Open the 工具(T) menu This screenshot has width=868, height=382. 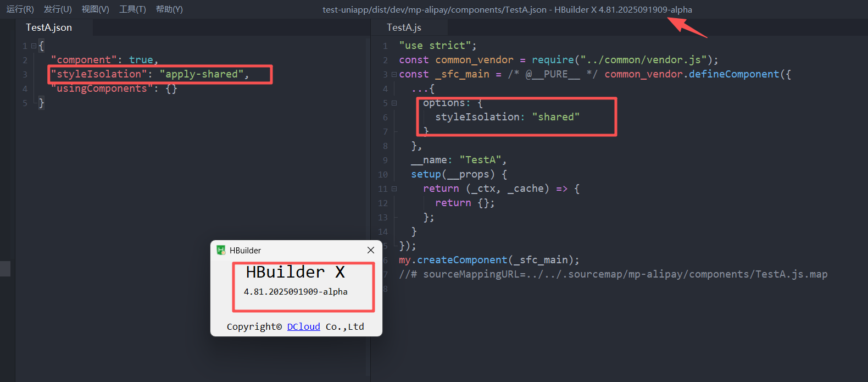(x=132, y=9)
